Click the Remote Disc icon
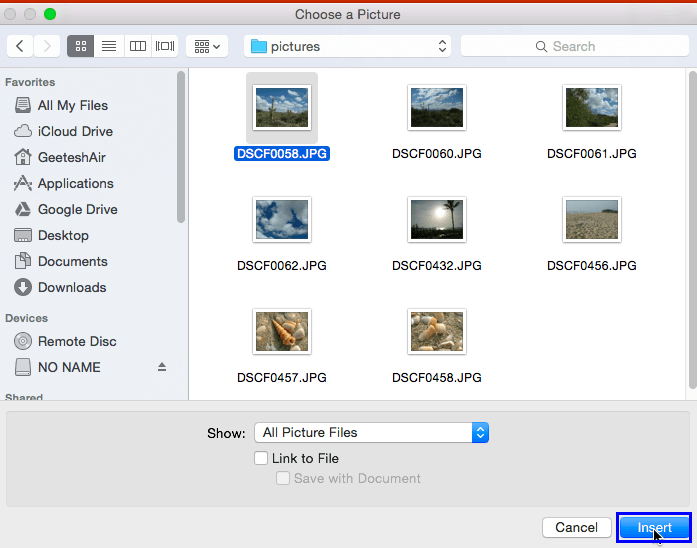The image size is (697, 548). tap(23, 341)
